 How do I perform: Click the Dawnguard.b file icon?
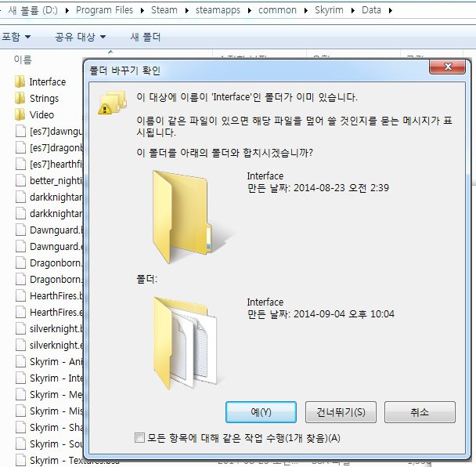point(20,230)
